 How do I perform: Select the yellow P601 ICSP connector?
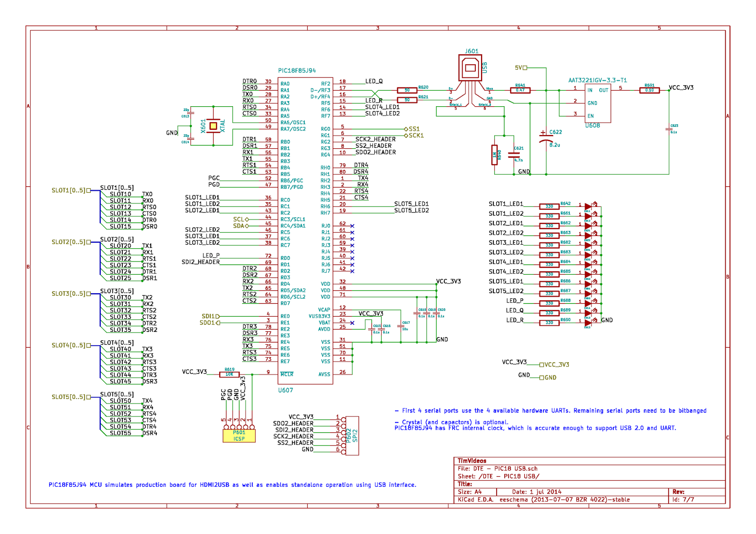click(239, 435)
